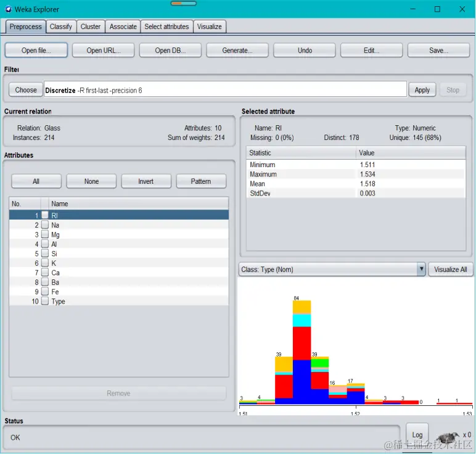Click the tallest histogram bar labeled 84
Viewport: 476px width, 454px height.
point(302,352)
